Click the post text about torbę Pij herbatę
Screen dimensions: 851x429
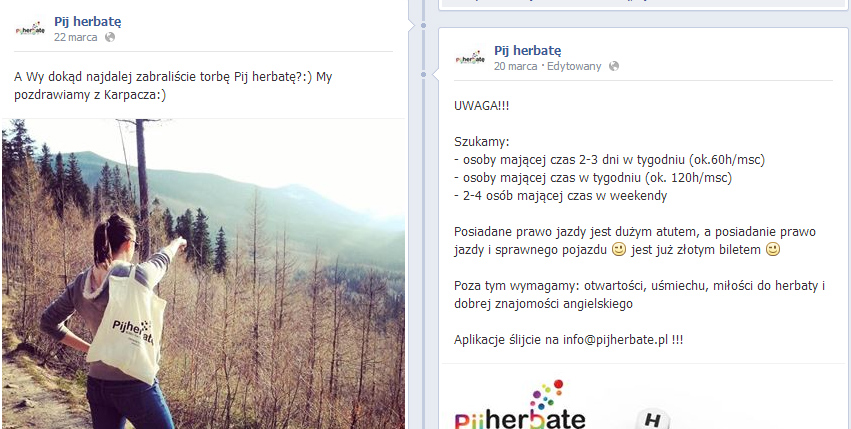(x=173, y=86)
